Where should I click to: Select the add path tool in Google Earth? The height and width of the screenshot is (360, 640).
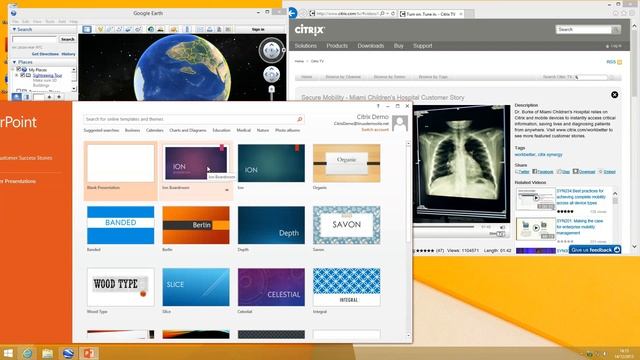coord(119,29)
